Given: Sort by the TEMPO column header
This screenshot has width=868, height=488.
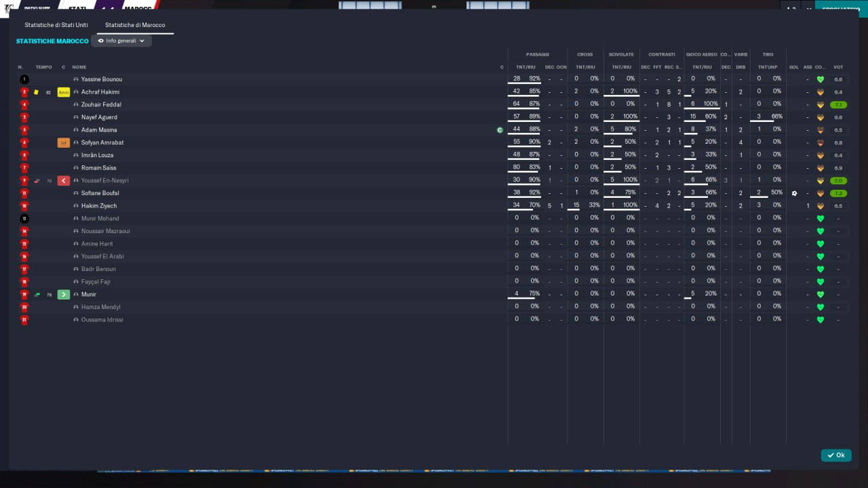Looking at the screenshot, I should pos(43,67).
